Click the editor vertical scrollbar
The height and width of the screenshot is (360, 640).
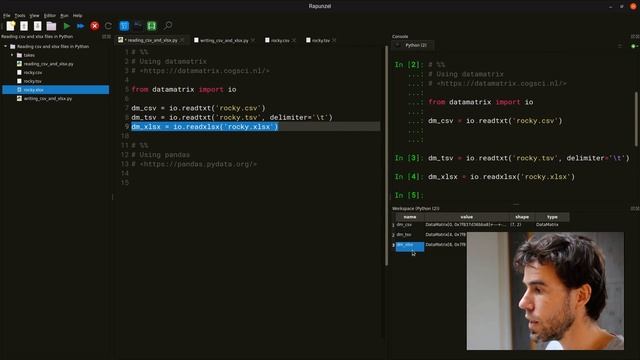click(386, 156)
